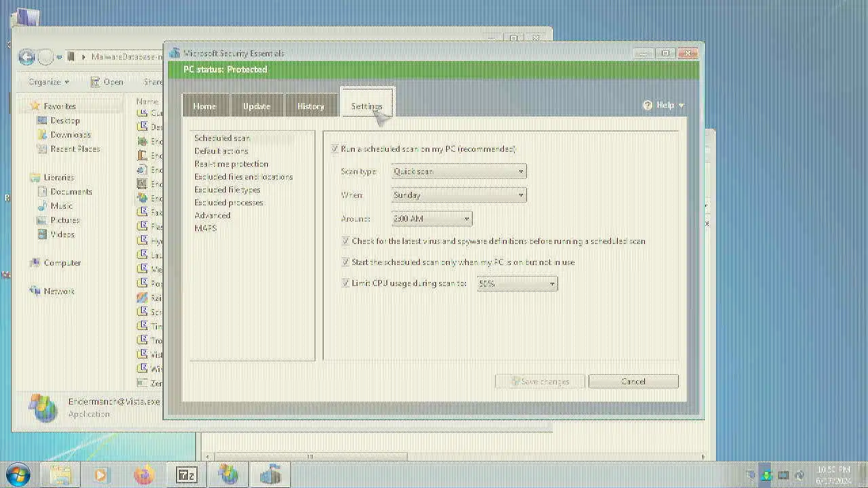Click the Downloads folder icon in sidebar

(x=42, y=134)
